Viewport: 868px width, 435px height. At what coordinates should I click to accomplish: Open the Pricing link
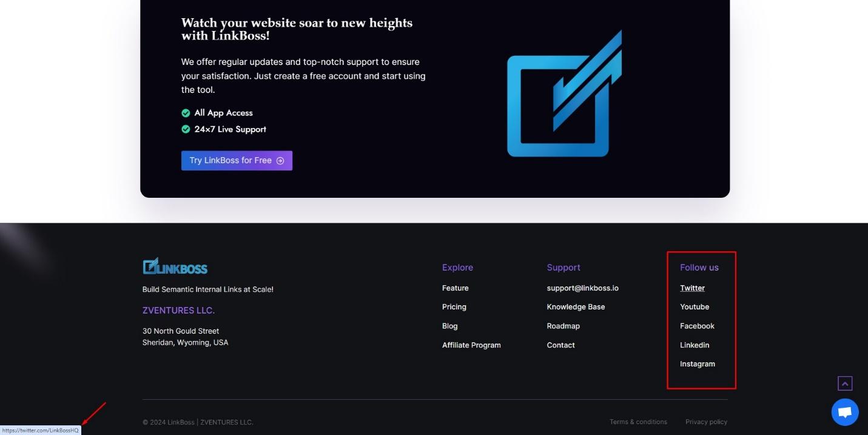click(454, 307)
